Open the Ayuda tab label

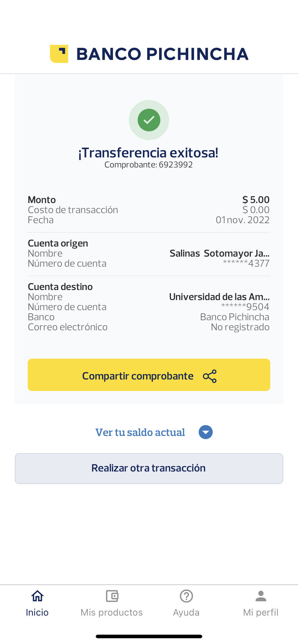point(186,612)
